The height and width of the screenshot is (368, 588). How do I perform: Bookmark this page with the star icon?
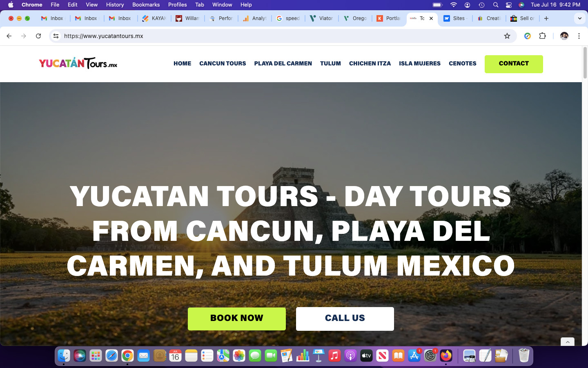point(507,36)
